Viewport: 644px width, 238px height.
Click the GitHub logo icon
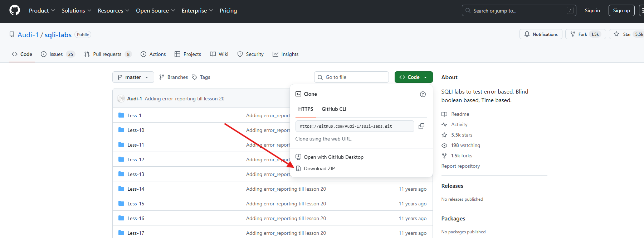(15, 10)
